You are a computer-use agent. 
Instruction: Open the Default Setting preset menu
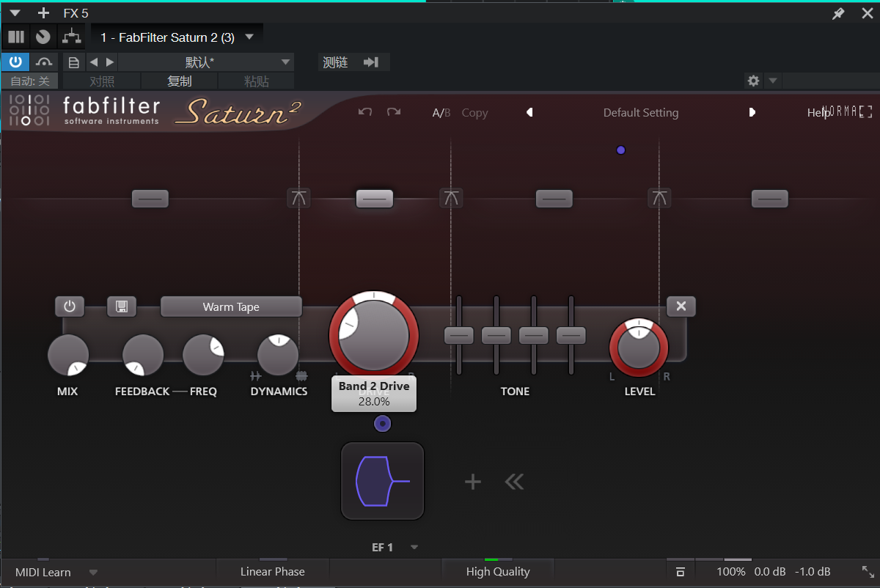(x=640, y=113)
